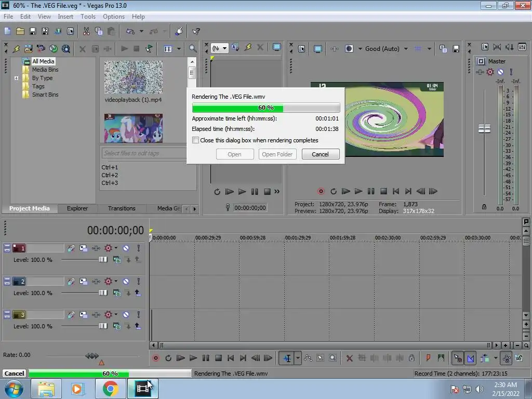
Task: Toggle Loop Playback in timeline transport
Action: (168, 358)
